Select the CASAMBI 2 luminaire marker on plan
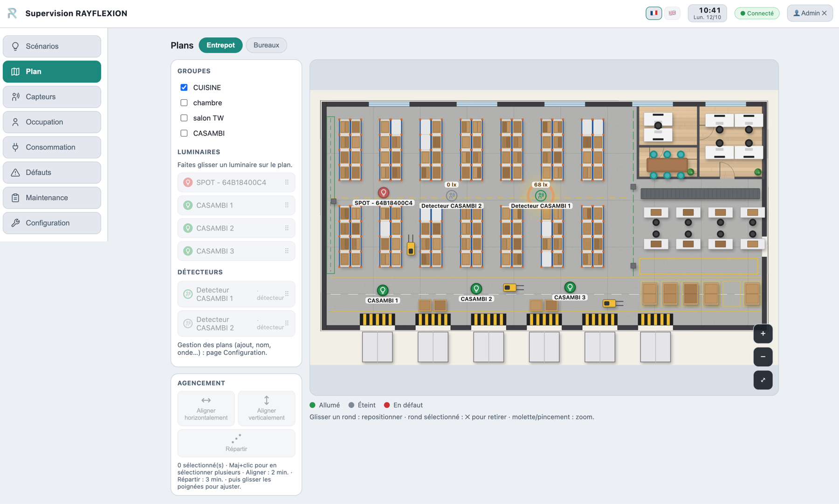The height and width of the screenshot is (504, 839). coord(476,289)
